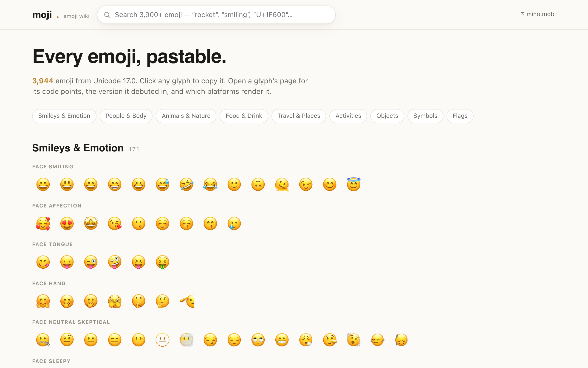Click the emoji search field
Viewport: 588px width, 368px height.
[216, 15]
